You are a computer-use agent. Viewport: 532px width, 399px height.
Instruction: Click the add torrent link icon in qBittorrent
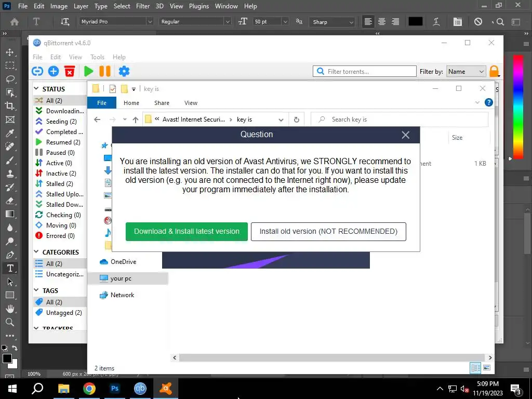(37, 71)
